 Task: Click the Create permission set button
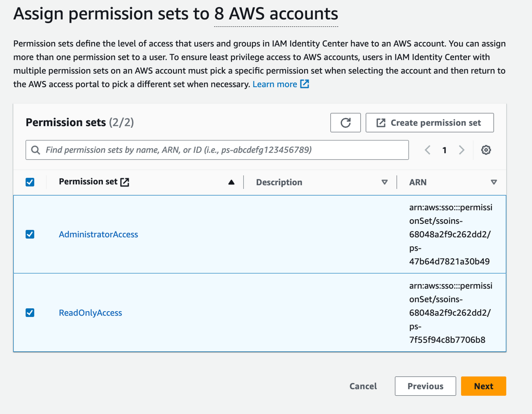click(x=429, y=123)
